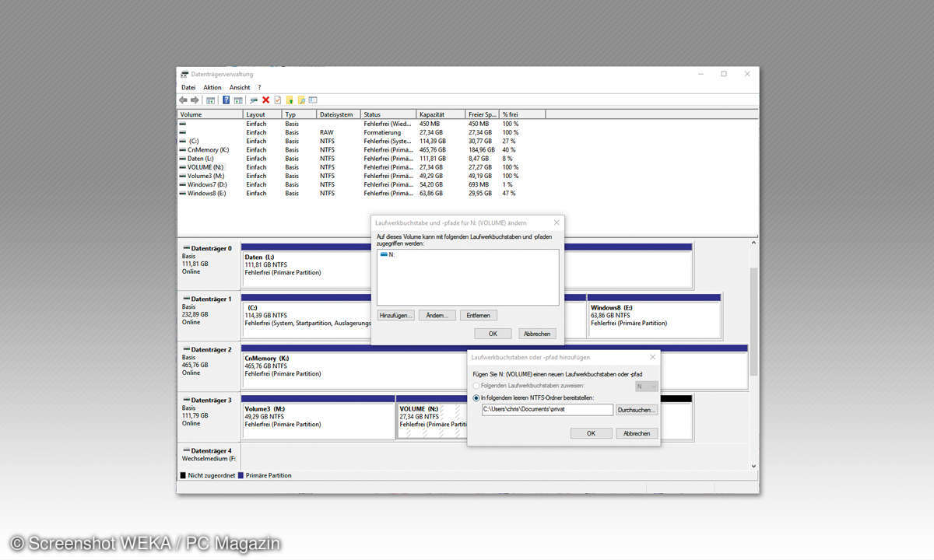Select 'Folgenden Laufwerkbuchstaben zuweisen' radio button
The width and height of the screenshot is (934, 560).
coord(476,385)
